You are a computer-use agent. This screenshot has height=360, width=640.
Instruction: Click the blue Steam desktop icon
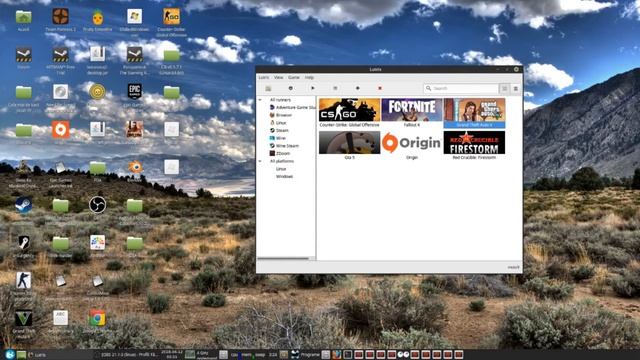24,205
